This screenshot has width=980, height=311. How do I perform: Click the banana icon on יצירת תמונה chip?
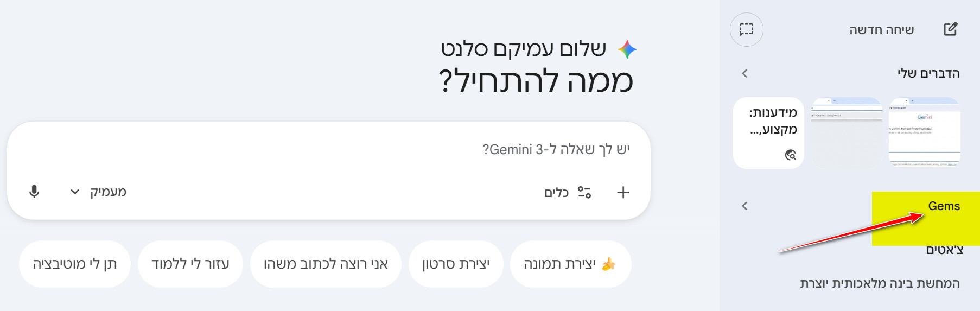coord(609,264)
